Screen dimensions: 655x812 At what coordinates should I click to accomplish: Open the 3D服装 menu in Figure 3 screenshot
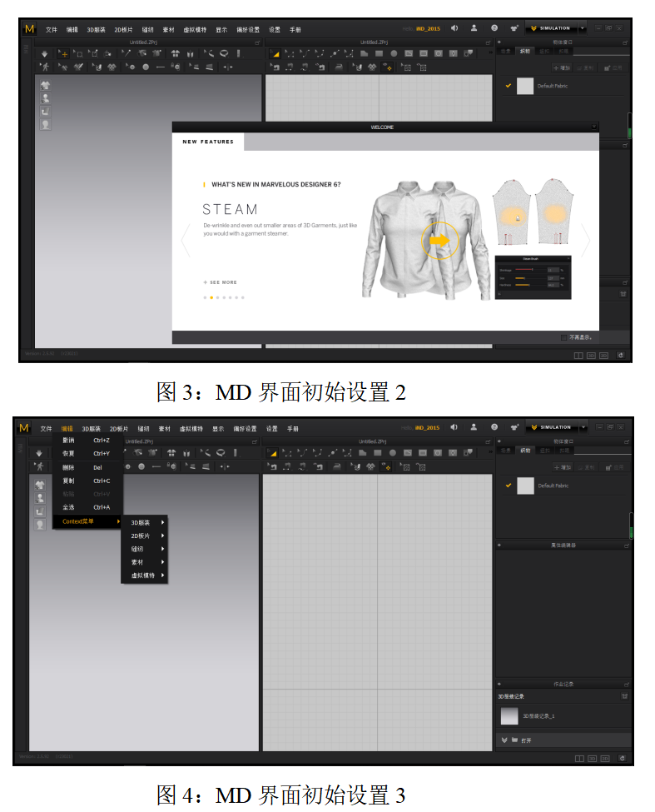96,29
